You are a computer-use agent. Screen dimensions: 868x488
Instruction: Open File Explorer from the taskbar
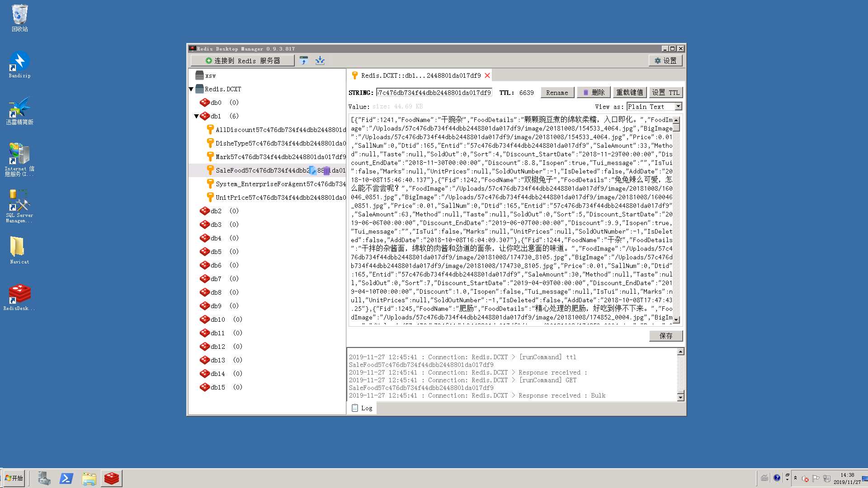coord(89,478)
